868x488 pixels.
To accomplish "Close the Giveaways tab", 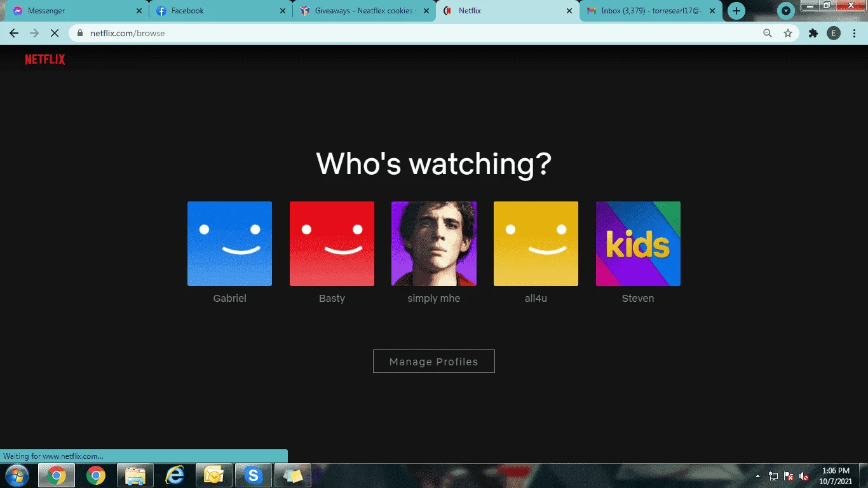I will 426,11.
